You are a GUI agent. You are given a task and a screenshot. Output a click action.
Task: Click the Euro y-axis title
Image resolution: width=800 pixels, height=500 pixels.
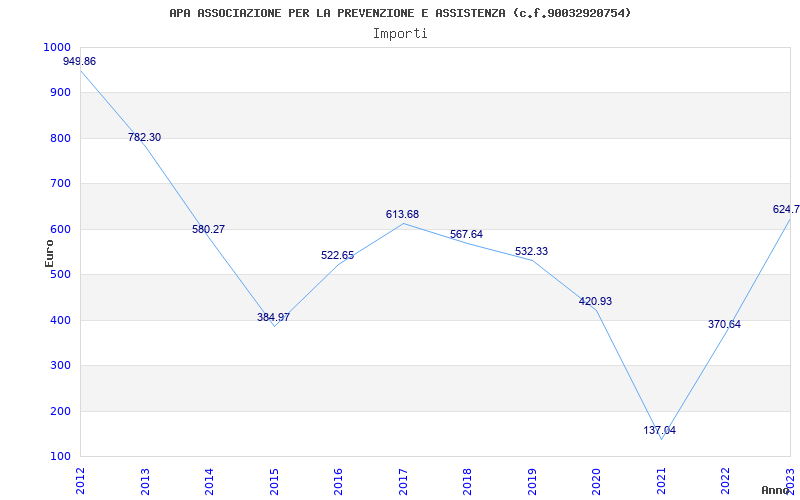click(x=50, y=252)
